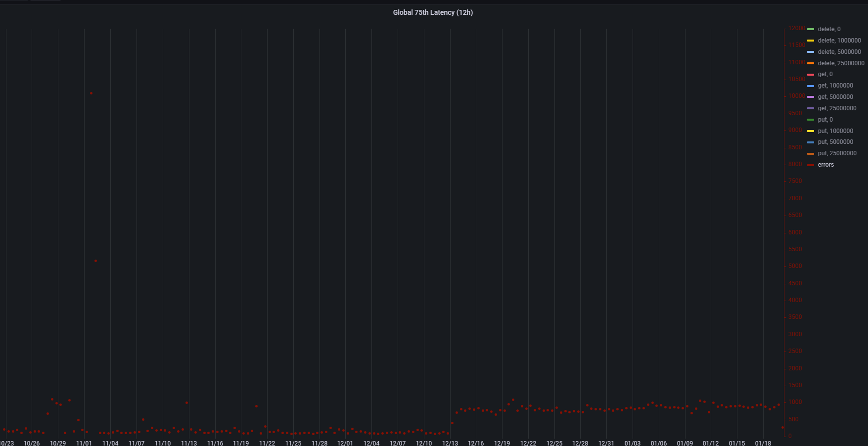Image resolution: width=868 pixels, height=446 pixels.
Task: Click the 12/13 x-axis date label
Action: click(x=450, y=443)
